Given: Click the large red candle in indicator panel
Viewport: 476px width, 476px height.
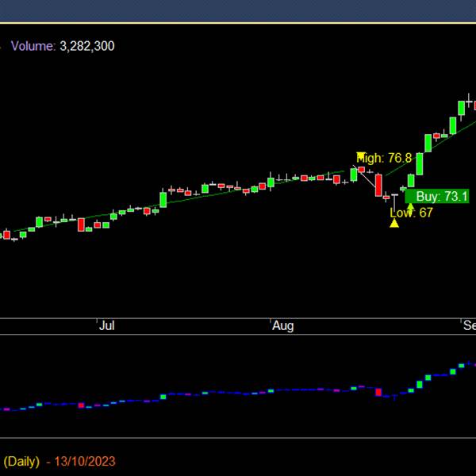Looking at the screenshot, I should (378, 392).
